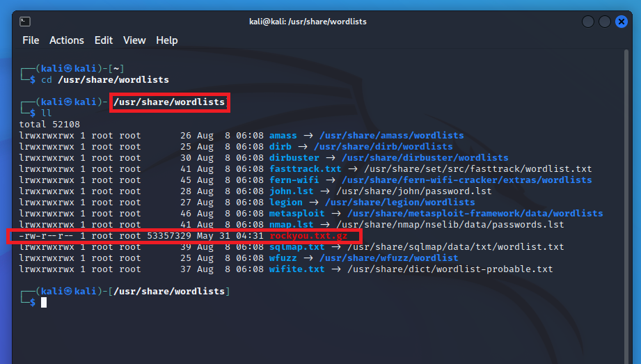
Task: Click the /usr/share/amass/wordlists target path
Action: tap(392, 136)
